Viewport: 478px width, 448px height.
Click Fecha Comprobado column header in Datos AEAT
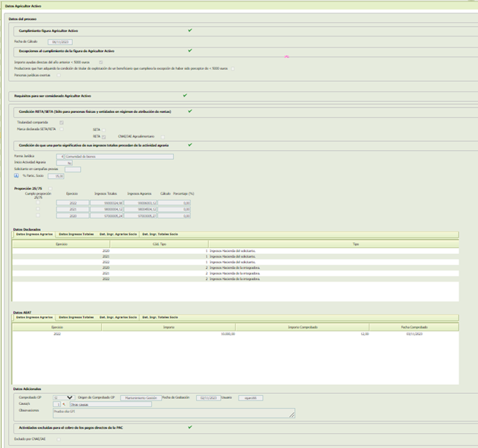coord(414,327)
